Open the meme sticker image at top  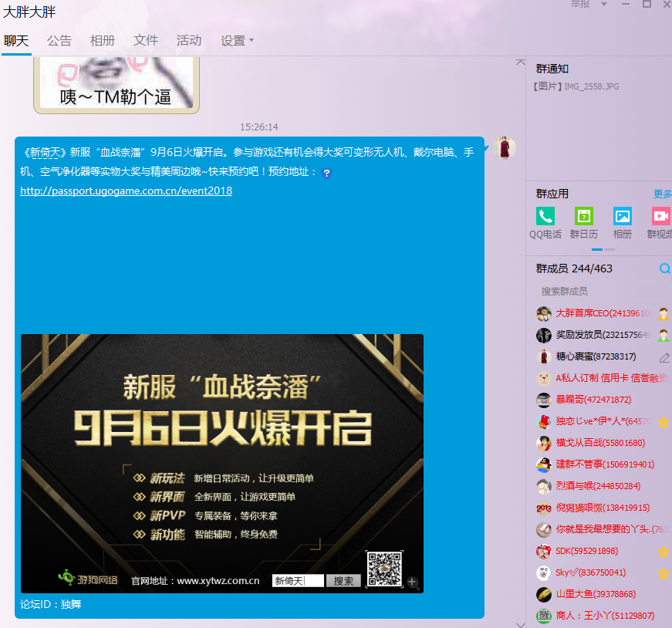click(x=117, y=85)
